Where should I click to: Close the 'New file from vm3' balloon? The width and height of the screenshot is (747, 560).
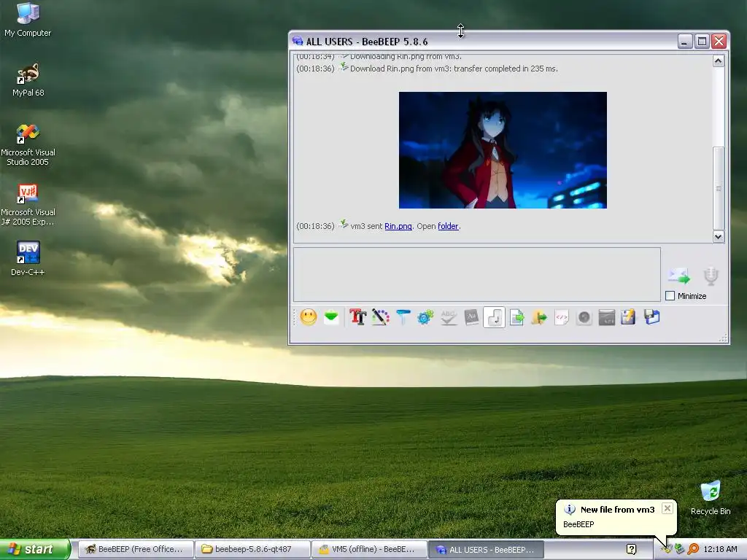tap(667, 508)
